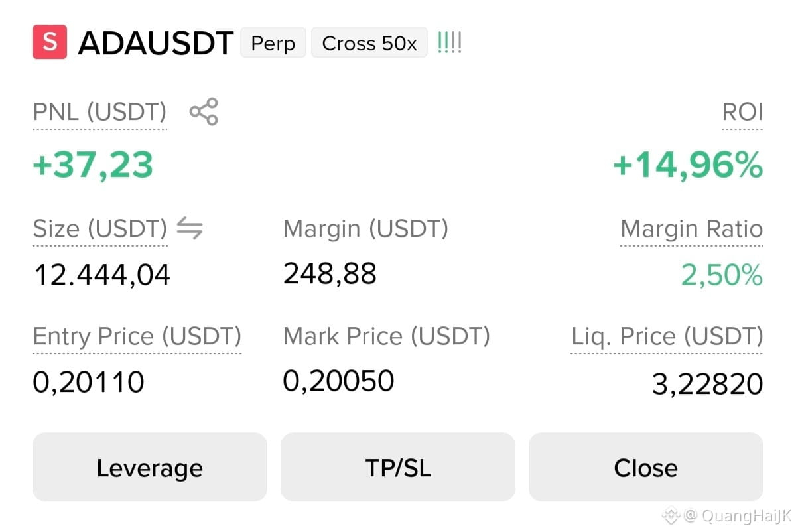The height and width of the screenshot is (532, 796).
Task: Click the red S short-position badge
Action: 50,42
